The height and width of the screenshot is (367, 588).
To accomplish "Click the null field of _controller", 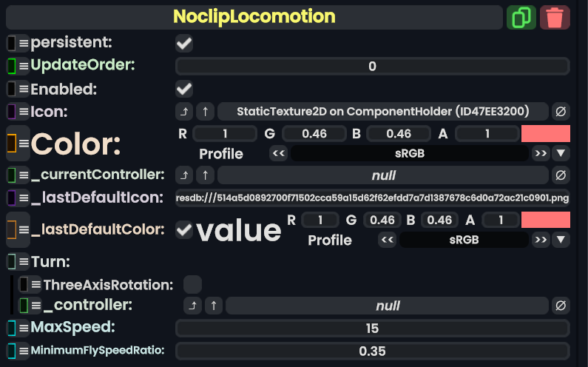I will tap(387, 306).
